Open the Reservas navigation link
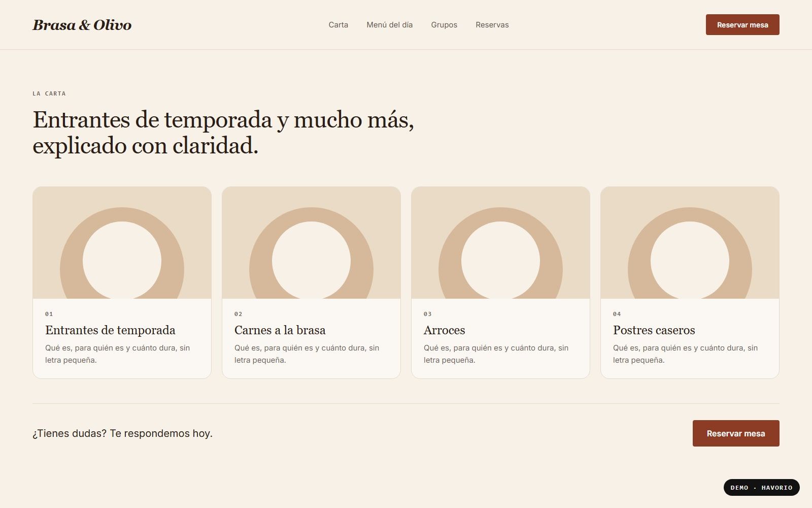 (x=492, y=25)
